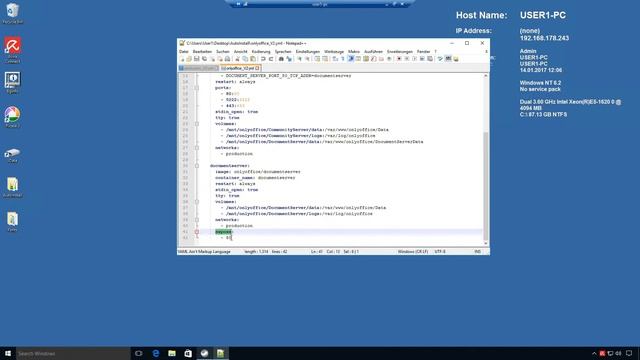Undo the last edit via toolbar
The height and width of the screenshot is (360, 640).
tap(263, 59)
